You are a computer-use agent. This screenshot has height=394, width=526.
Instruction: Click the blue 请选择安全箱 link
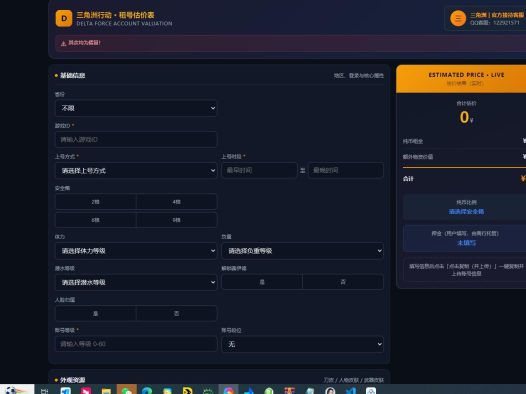click(466, 212)
